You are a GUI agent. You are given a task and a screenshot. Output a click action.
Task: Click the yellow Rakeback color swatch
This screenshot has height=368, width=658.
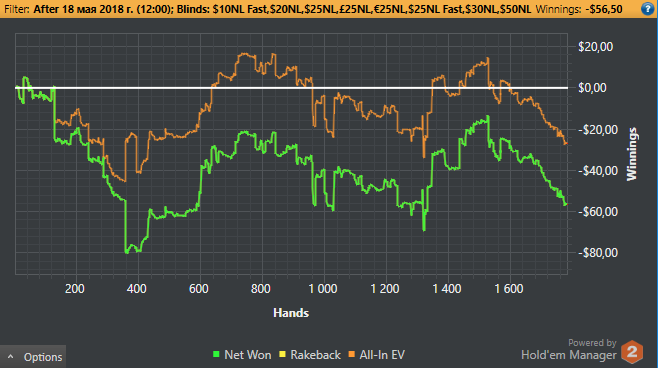point(282,355)
